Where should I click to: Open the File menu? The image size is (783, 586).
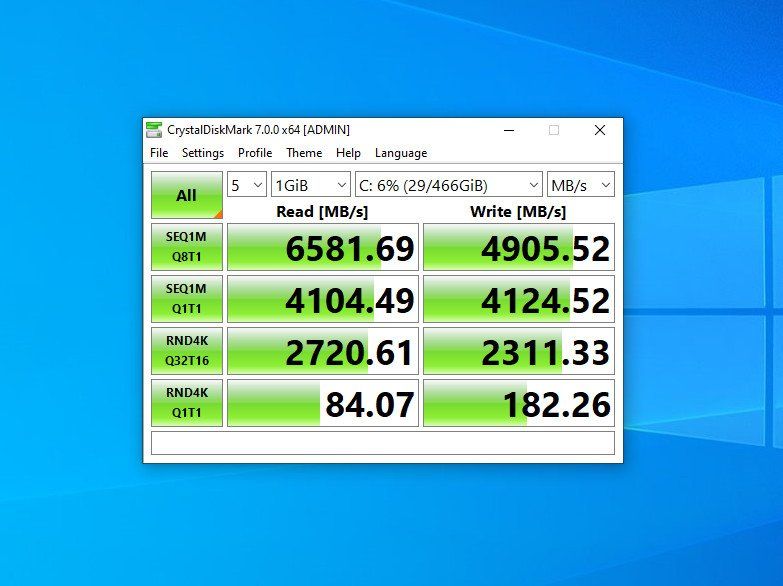click(x=159, y=153)
